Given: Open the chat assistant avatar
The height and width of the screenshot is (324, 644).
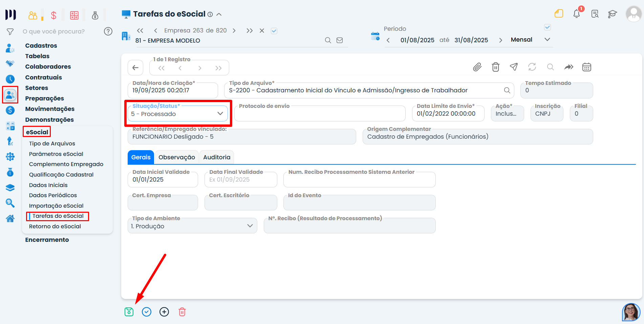Looking at the screenshot, I should (x=631, y=312).
